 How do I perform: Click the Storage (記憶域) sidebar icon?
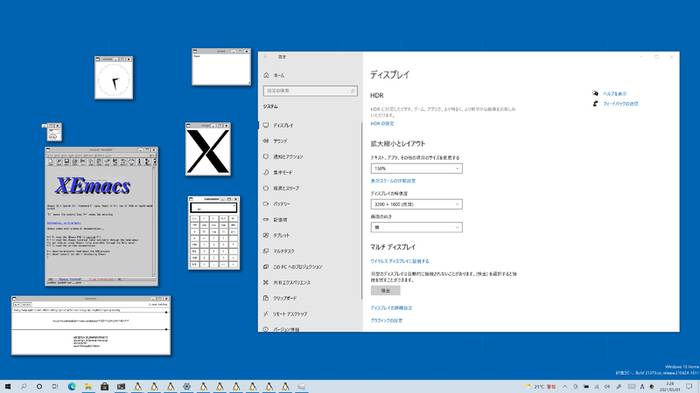click(266, 220)
